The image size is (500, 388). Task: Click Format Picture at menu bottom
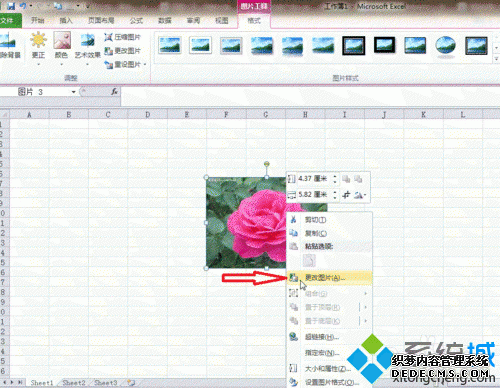[329, 382]
